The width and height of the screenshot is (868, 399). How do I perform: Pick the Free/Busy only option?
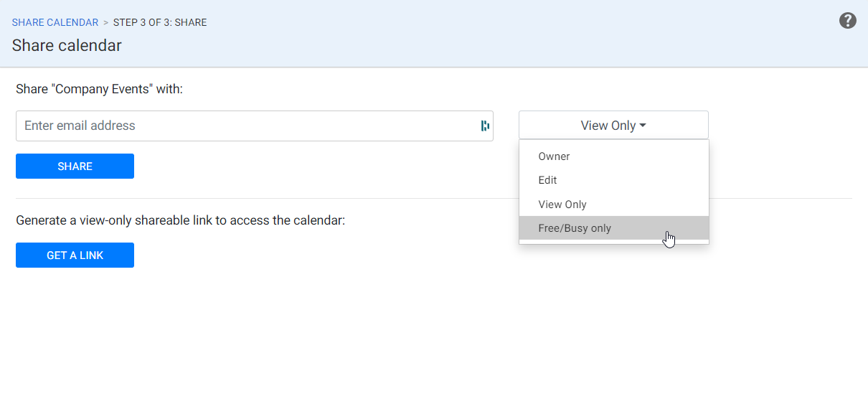click(613, 228)
